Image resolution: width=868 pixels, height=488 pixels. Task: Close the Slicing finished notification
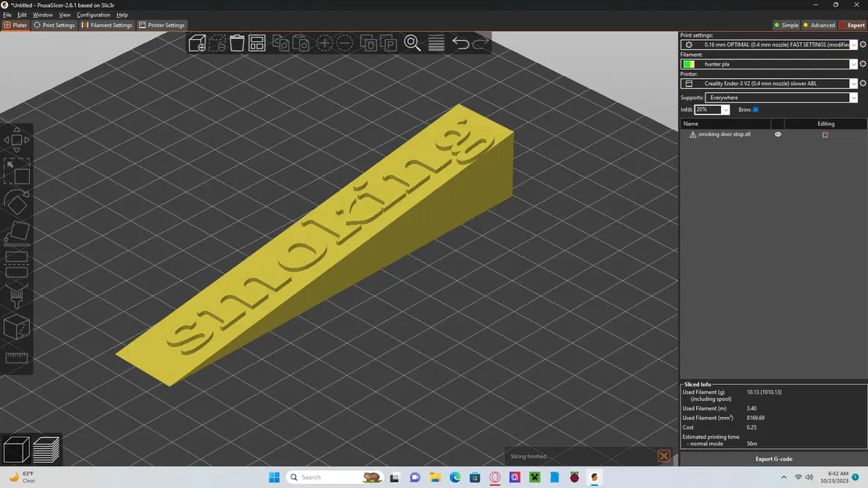(x=664, y=456)
